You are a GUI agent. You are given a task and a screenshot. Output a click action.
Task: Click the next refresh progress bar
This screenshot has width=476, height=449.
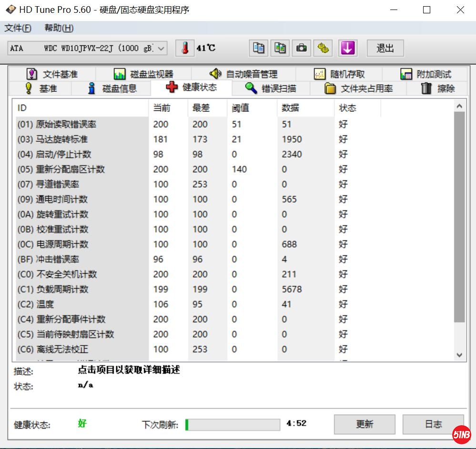[x=232, y=424]
